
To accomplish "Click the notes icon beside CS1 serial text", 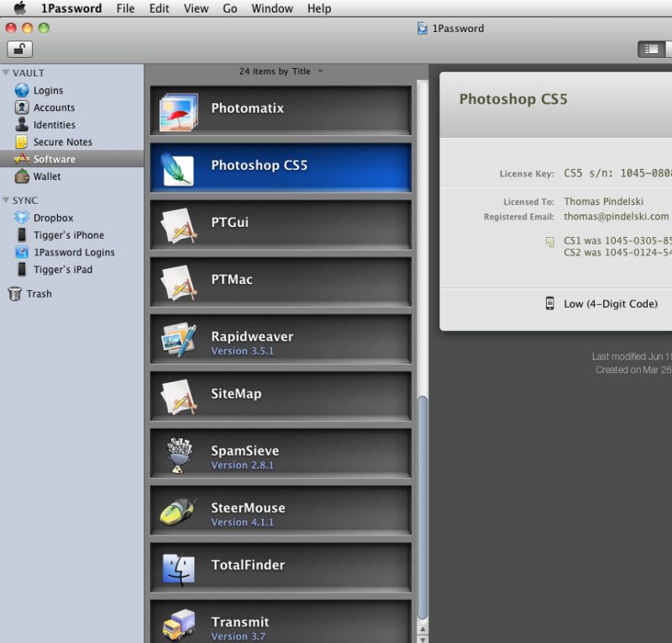I will [x=550, y=241].
